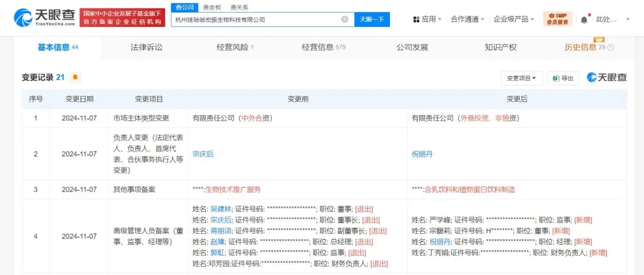Clear the search box with the X icon

coord(345,19)
